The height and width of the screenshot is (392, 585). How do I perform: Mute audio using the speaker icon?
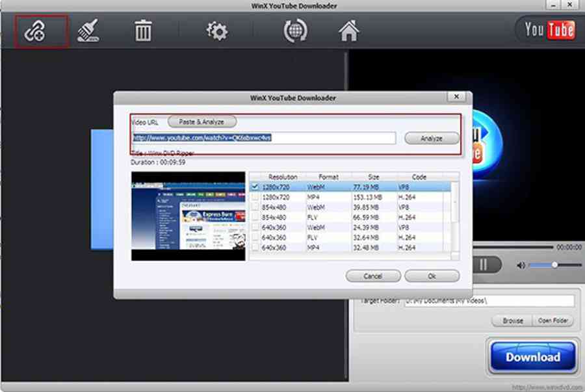tap(521, 265)
